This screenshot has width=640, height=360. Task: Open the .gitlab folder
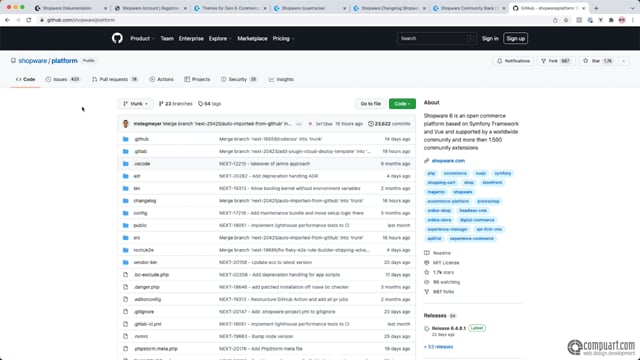[140, 151]
